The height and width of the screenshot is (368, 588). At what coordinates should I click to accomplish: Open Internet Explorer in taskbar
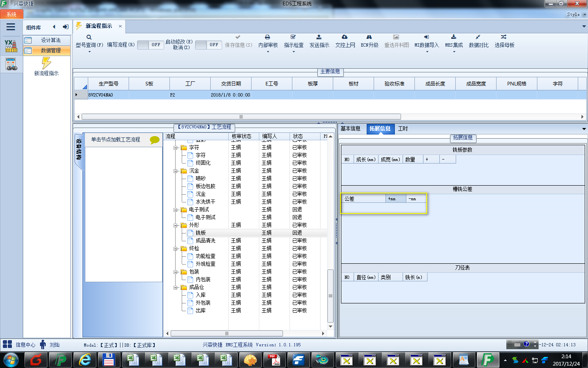(x=85, y=360)
